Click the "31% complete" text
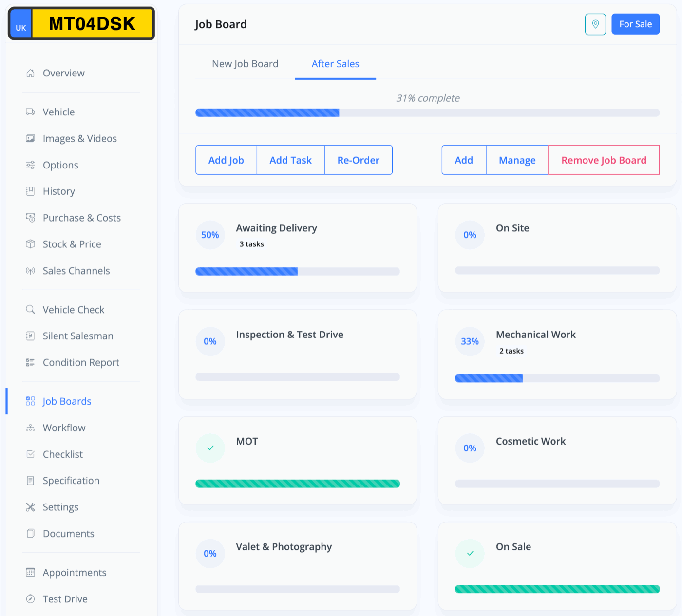Image resolution: width=682 pixels, height=616 pixels. coord(428,98)
